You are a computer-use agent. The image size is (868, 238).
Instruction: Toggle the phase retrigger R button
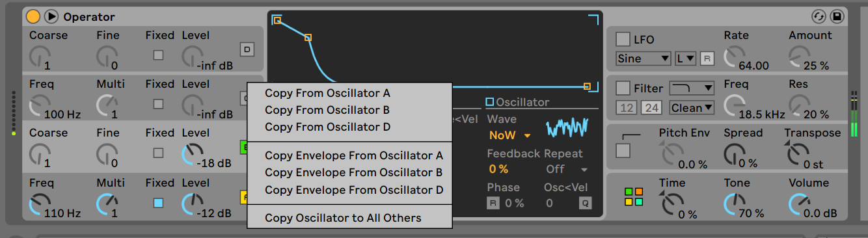(x=494, y=204)
